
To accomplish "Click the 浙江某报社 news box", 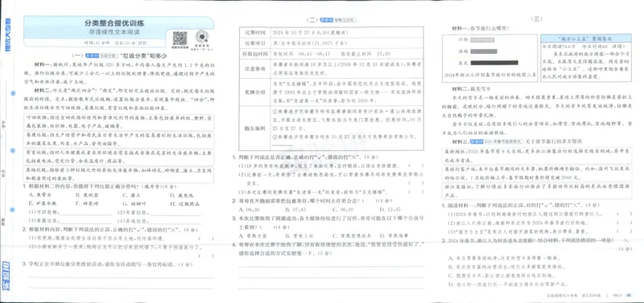I will coord(537,190).
